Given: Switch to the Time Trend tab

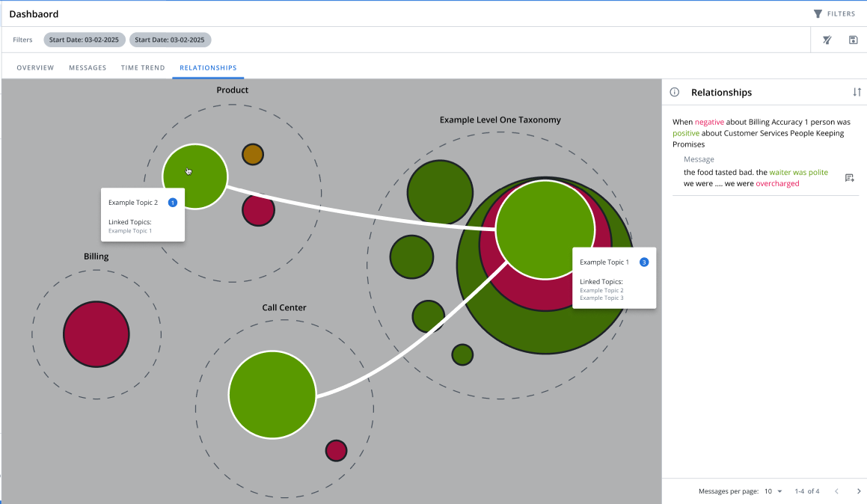Looking at the screenshot, I should (143, 68).
